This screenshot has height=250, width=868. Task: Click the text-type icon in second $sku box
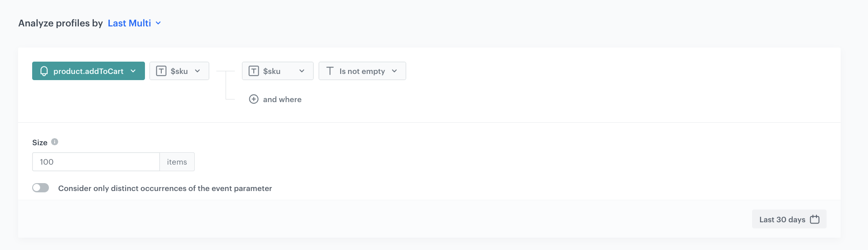[254, 71]
